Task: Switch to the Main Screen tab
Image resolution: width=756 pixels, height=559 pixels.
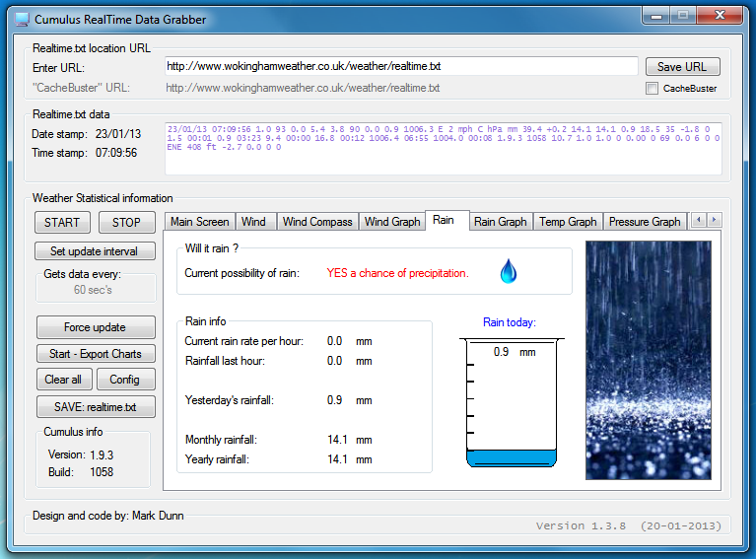Action: click(200, 222)
